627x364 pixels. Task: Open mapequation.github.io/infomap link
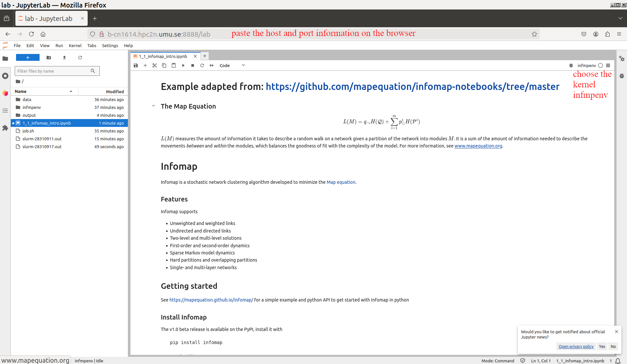pos(211,300)
